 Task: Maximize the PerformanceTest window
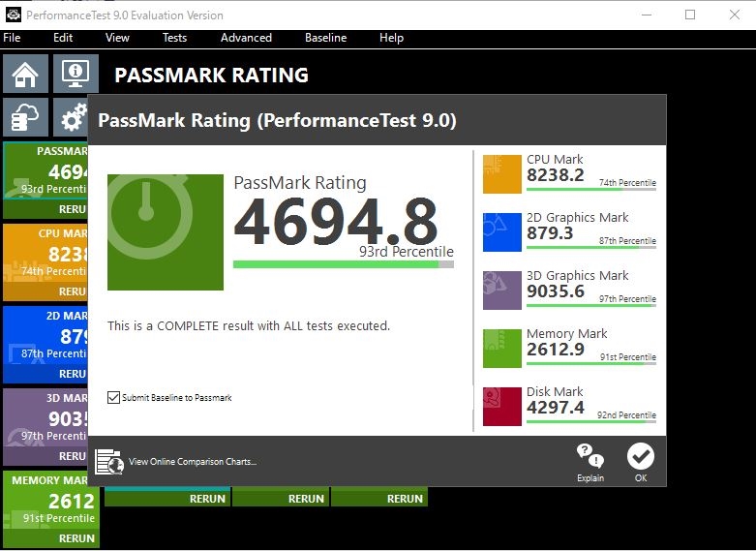click(x=690, y=15)
